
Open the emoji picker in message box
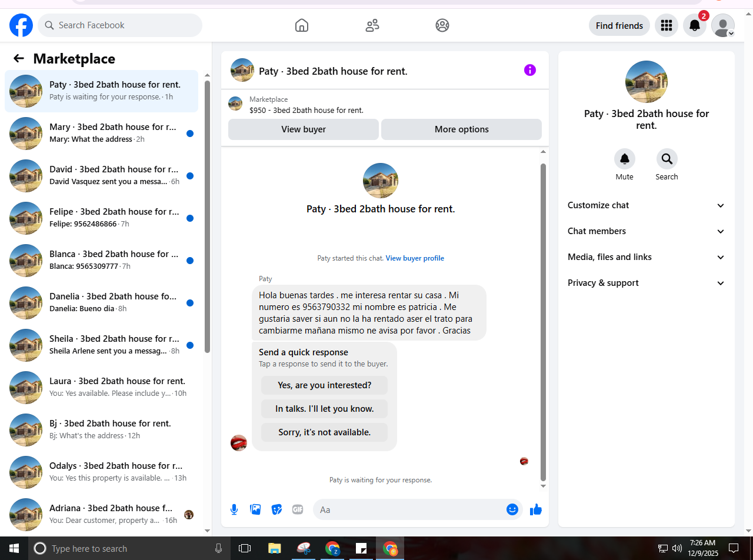point(512,509)
